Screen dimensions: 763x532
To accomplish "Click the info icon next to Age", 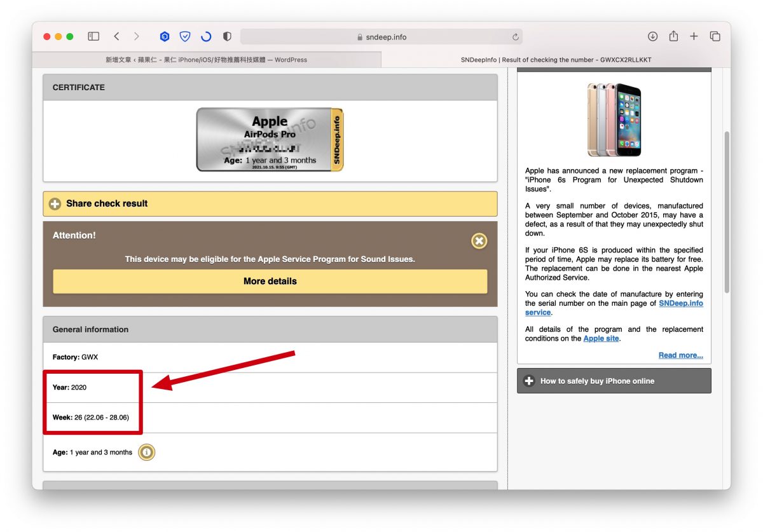I will click(147, 453).
